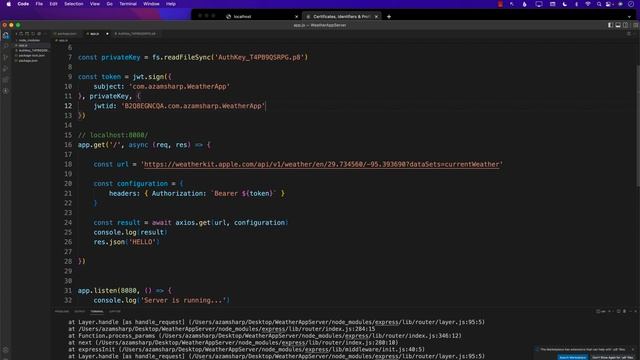The height and width of the screenshot is (360, 640).
Task: Click Refresh Explorer icon
Action: (x=33, y=34)
